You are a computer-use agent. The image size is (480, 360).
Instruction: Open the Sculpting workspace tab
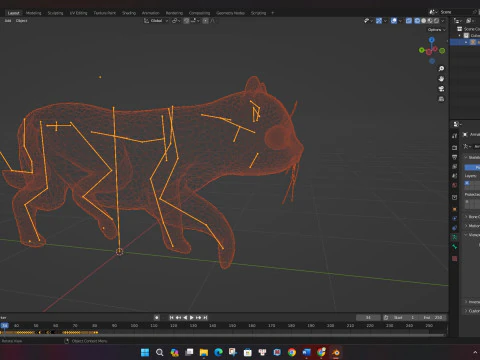(x=55, y=13)
